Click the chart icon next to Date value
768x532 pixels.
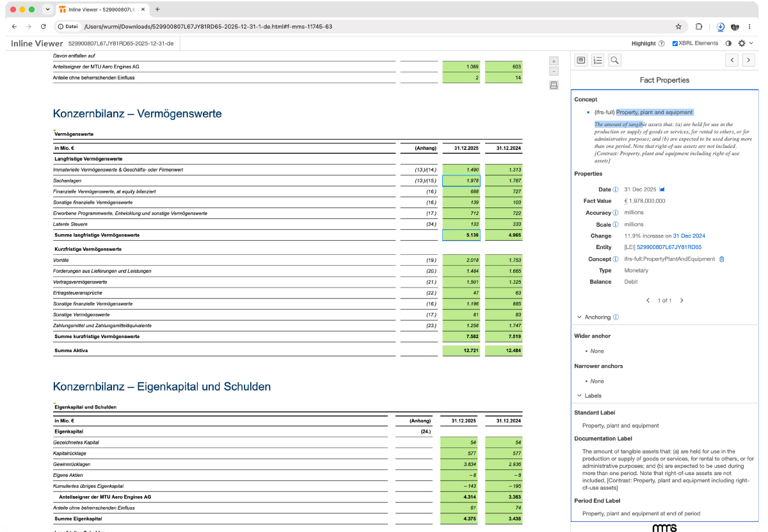click(x=662, y=189)
